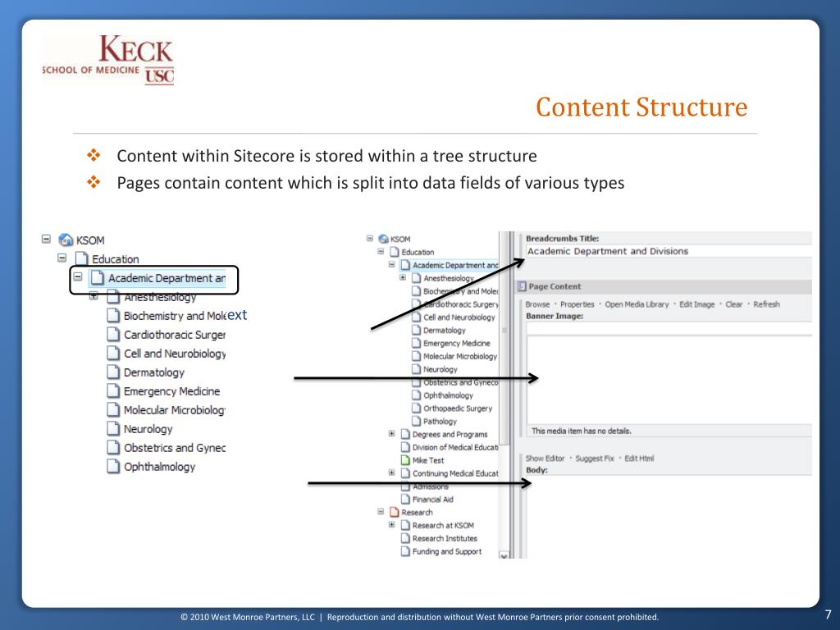Image resolution: width=840 pixels, height=630 pixels.
Task: Click the Clear link
Action: click(734, 304)
